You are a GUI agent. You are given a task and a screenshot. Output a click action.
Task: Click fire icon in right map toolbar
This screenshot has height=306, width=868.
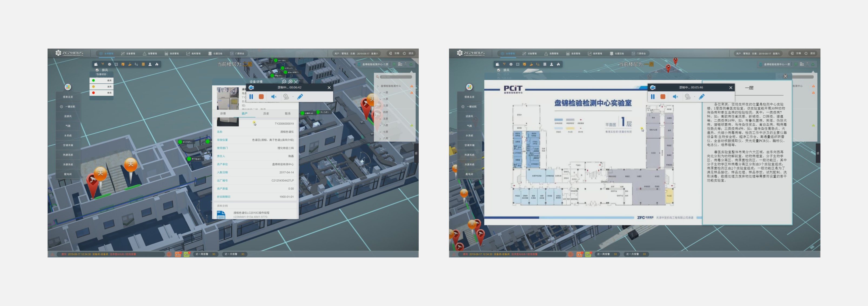click(x=558, y=64)
